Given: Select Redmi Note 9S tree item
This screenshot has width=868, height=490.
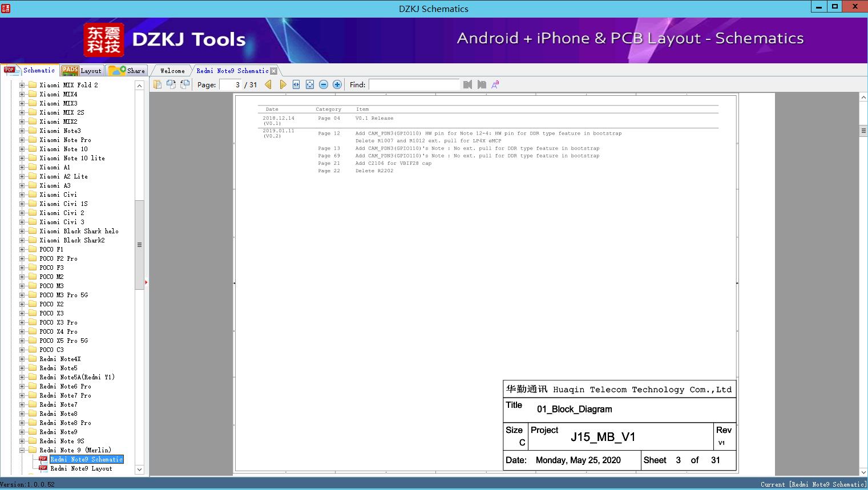Looking at the screenshot, I should click(x=62, y=441).
